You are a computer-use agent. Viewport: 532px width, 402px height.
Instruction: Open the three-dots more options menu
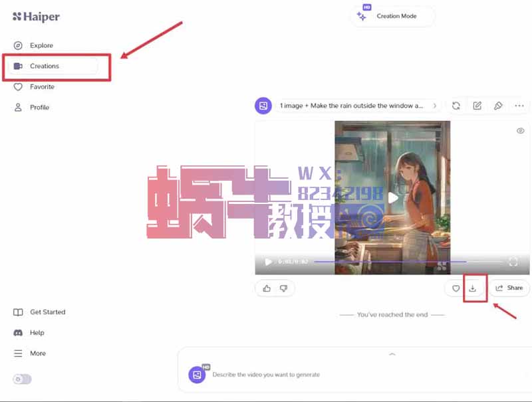point(519,106)
